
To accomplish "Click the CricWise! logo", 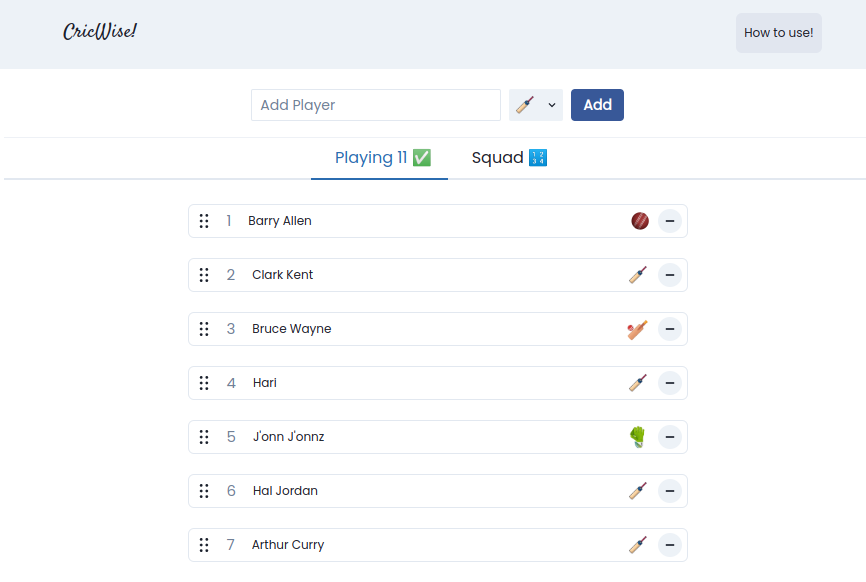I will 100,32.
